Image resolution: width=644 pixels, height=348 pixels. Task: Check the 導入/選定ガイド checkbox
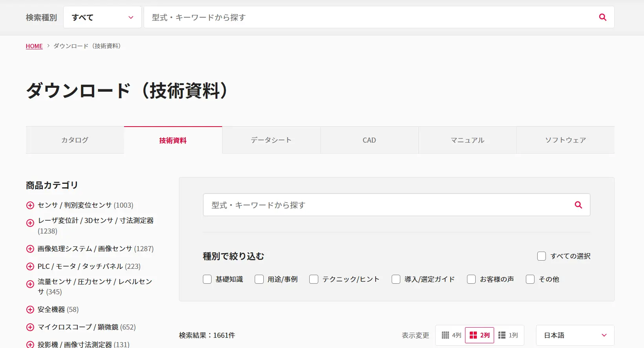(396, 279)
